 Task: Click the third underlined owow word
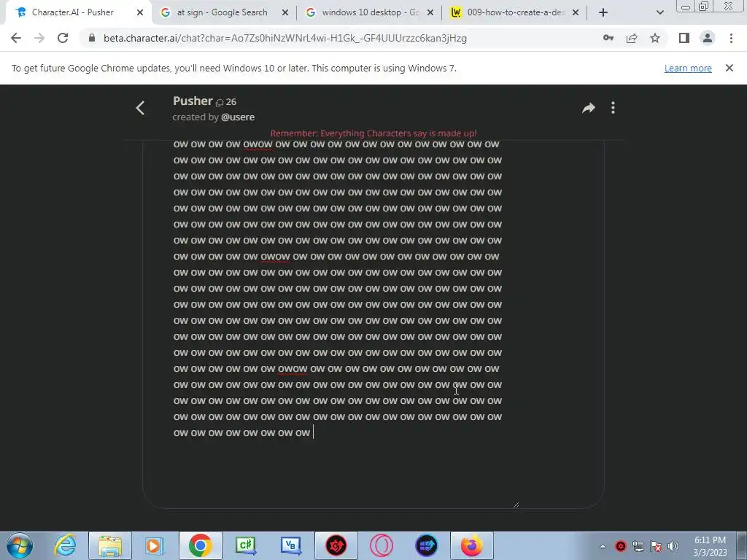293,369
